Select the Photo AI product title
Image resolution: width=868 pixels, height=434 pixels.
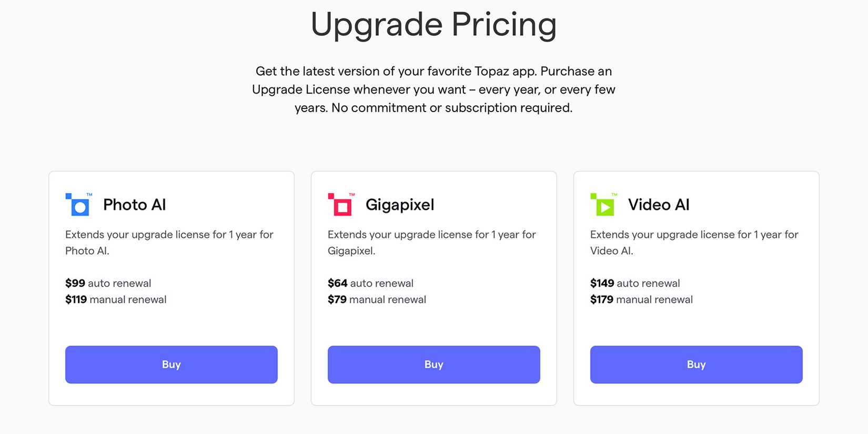pos(134,205)
